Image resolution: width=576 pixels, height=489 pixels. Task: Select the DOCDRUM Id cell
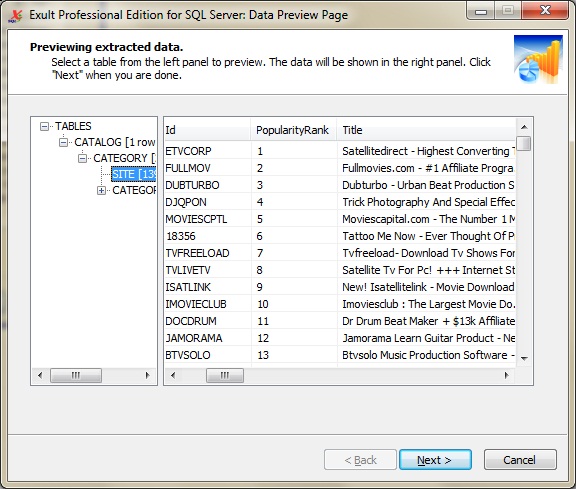tap(208, 321)
